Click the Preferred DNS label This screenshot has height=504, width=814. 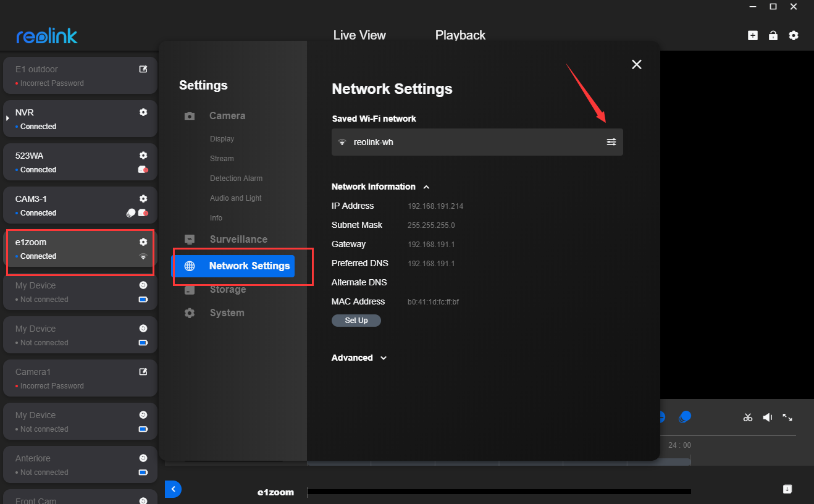[360, 263]
